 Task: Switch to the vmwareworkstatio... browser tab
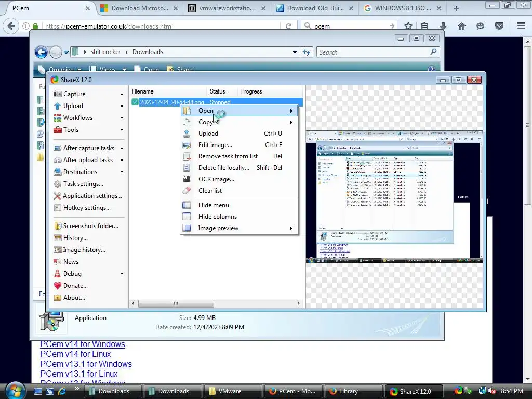pyautogui.click(x=228, y=8)
